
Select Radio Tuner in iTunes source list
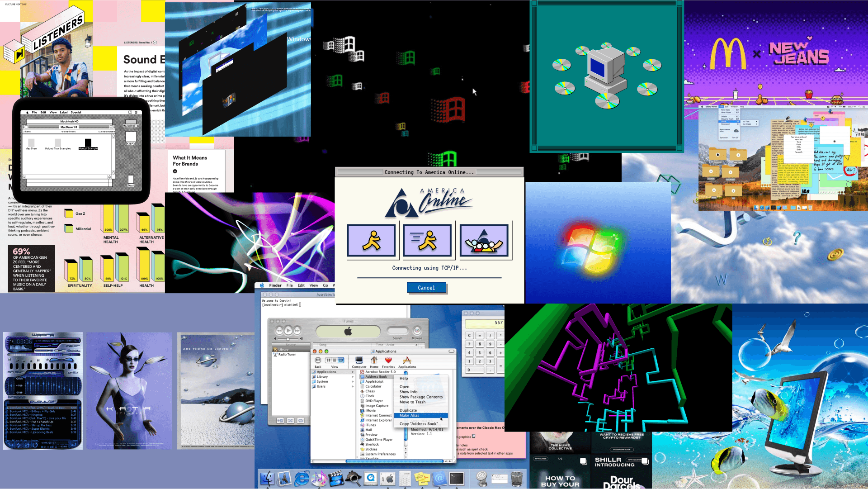pos(287,354)
